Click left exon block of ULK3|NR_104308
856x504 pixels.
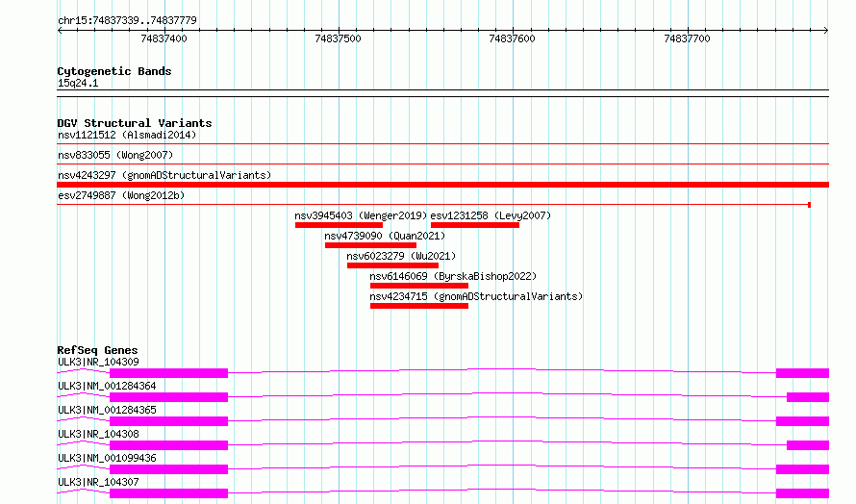(x=168, y=445)
